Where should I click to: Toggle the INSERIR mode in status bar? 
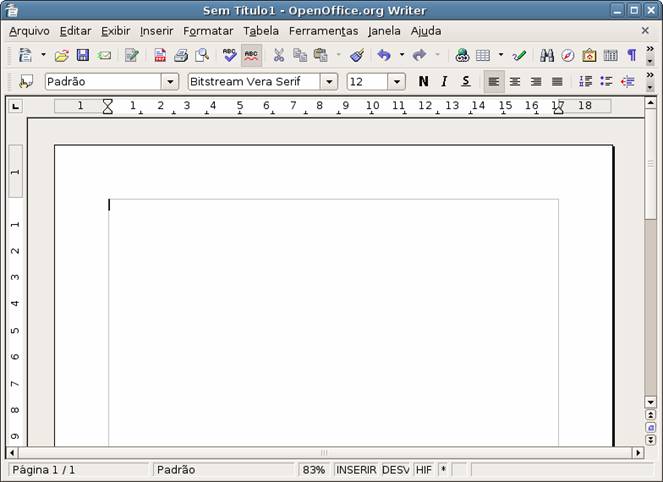tap(356, 470)
